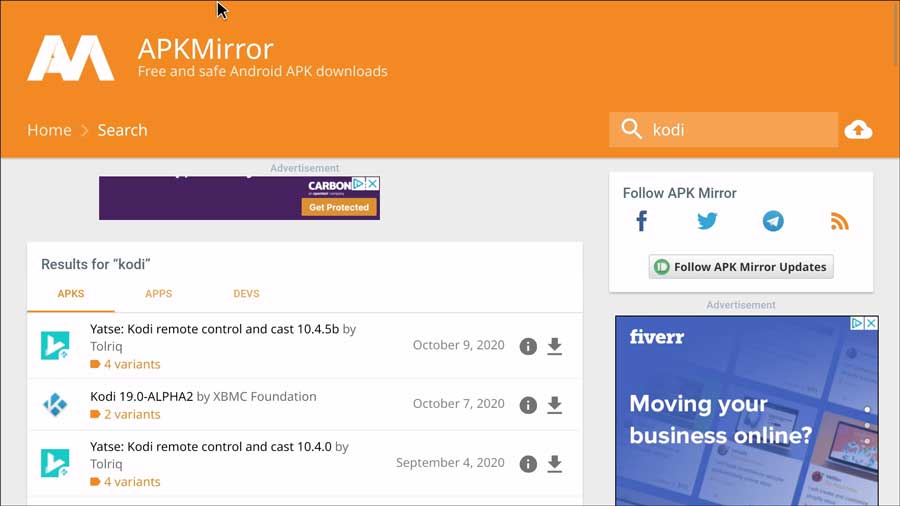This screenshot has width=900, height=506.
Task: Click the date October 7, 2020
Action: click(x=459, y=404)
